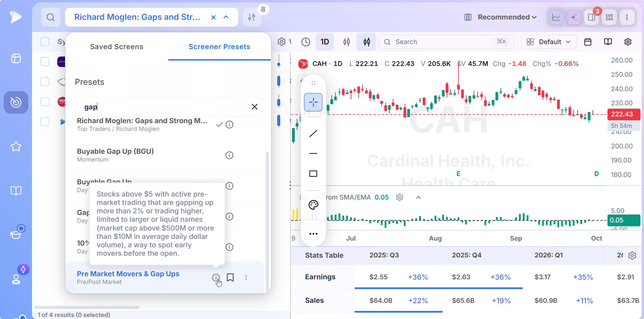Toggle the select-all checkbox in table header

click(45, 42)
